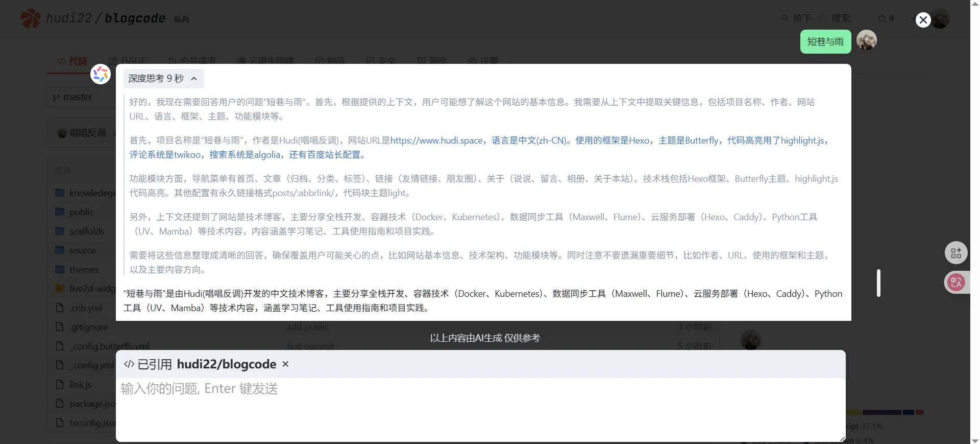The image size is (980, 444).
Task: Toggle the translate floating button
Action: click(x=956, y=282)
